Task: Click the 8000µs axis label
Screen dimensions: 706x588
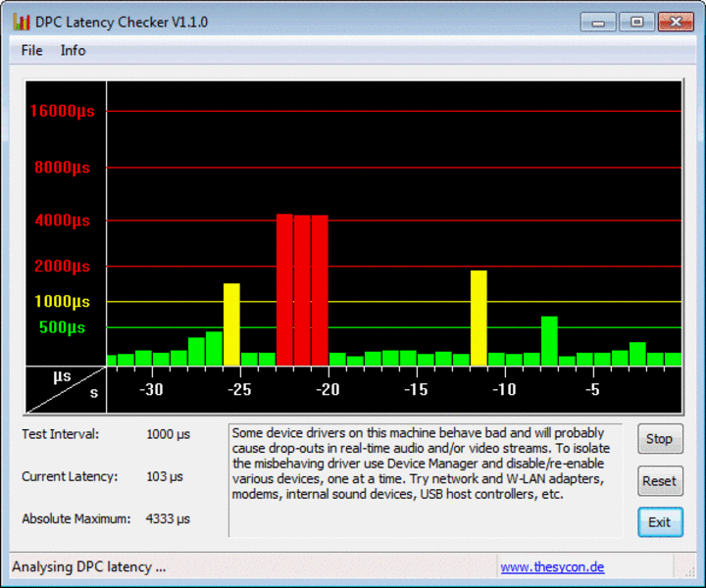Action: (x=62, y=168)
